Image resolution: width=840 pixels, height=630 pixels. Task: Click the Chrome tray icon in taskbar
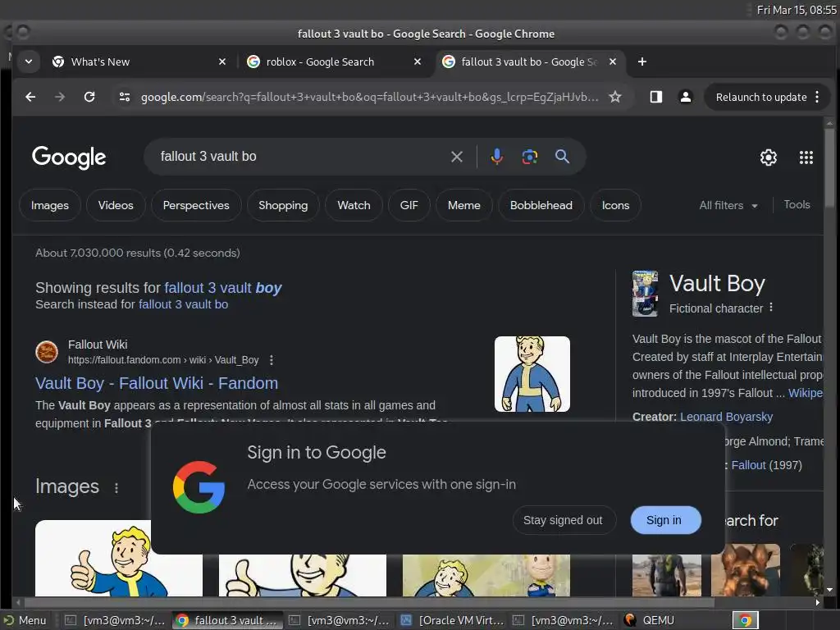745,620
